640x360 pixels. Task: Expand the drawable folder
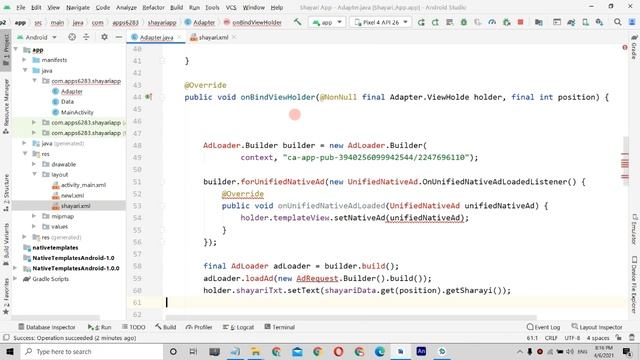point(34,164)
